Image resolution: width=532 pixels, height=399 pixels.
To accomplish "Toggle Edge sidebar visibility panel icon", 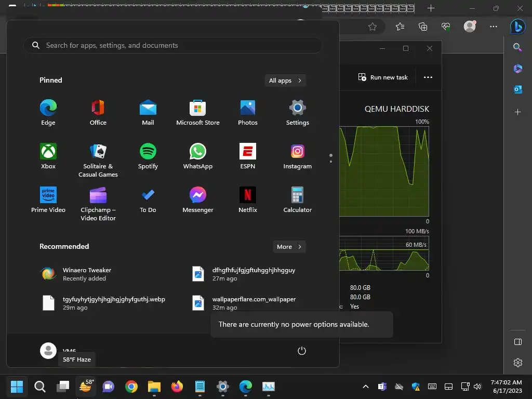I will 518,342.
